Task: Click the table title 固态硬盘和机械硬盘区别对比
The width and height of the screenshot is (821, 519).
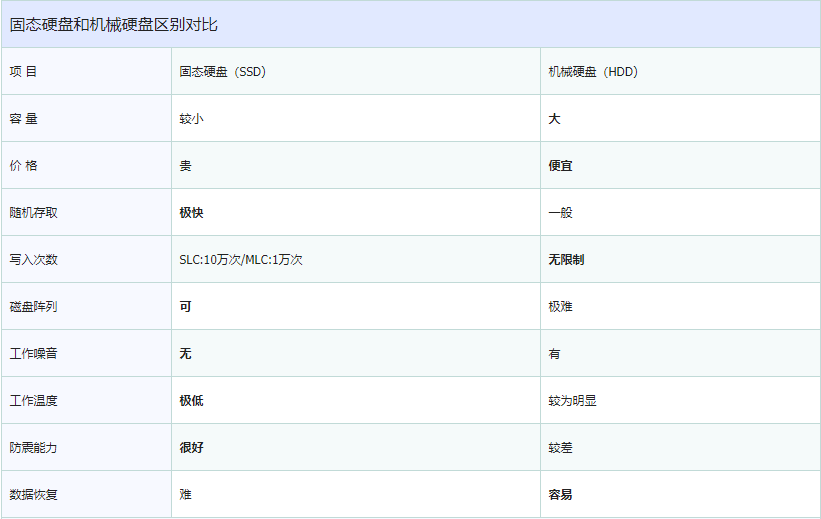Action: tap(114, 25)
